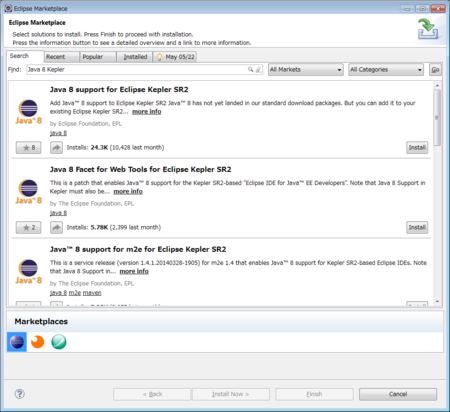Screen dimensions: 450x412
Task: Open more info link for m2e Java 8 support
Action: 134,271
